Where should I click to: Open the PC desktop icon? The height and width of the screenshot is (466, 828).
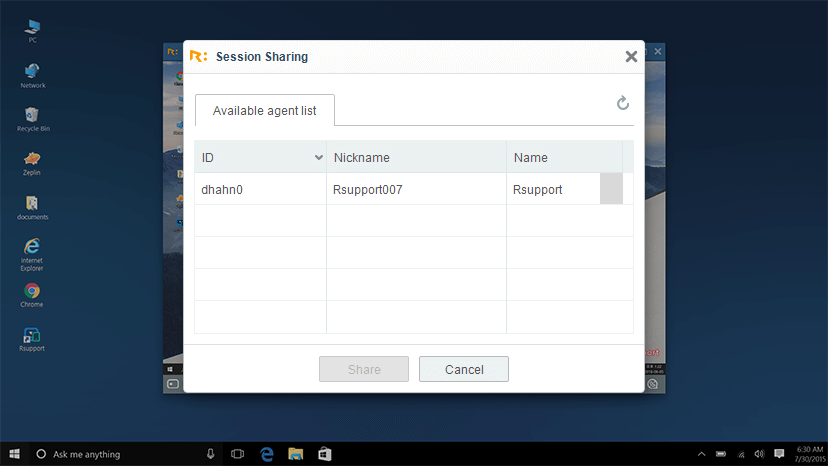[x=32, y=31]
